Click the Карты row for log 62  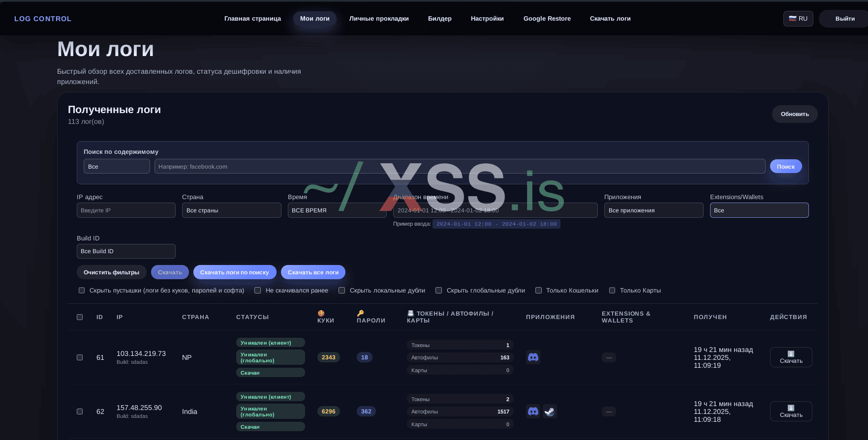coord(460,424)
